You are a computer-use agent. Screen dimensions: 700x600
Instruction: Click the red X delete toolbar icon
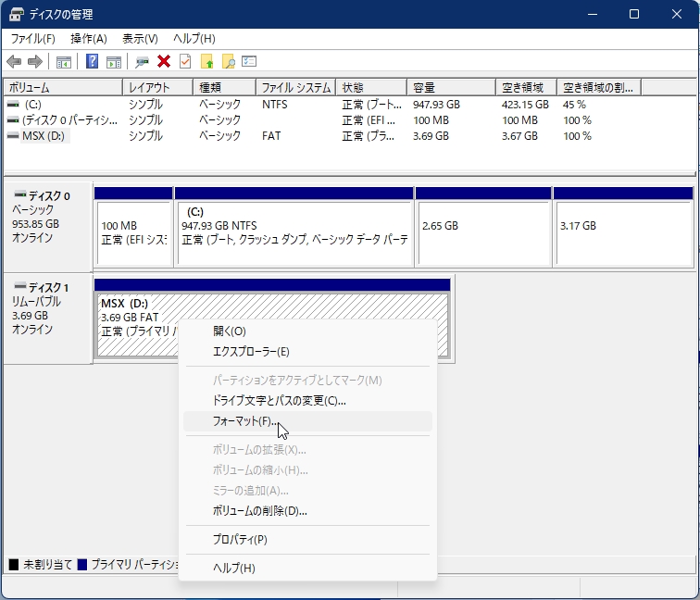pos(164,61)
